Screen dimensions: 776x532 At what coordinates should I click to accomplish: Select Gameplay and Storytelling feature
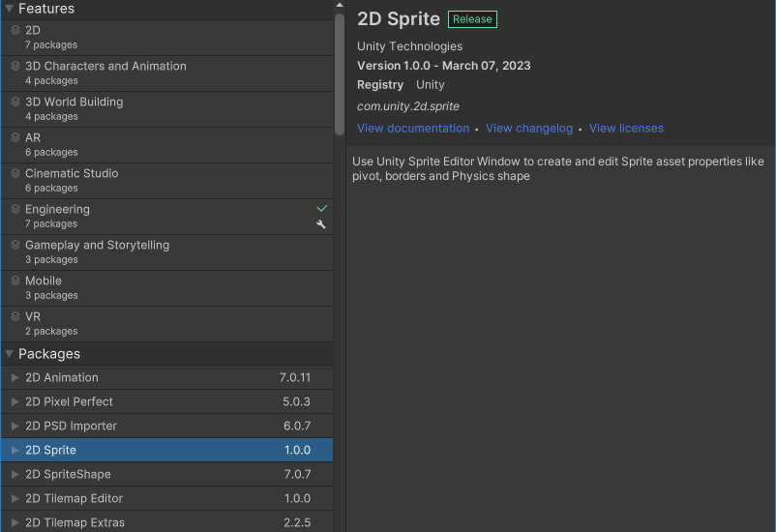tap(167, 252)
